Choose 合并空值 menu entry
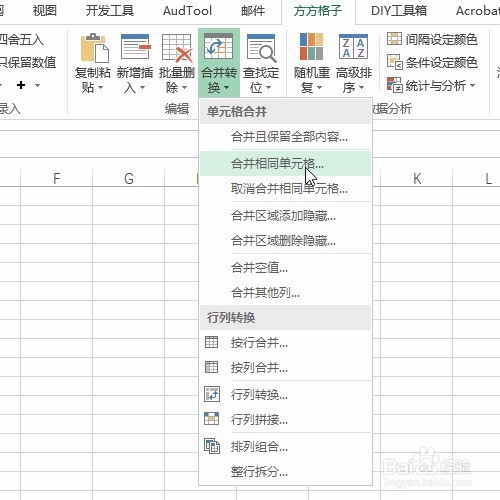This screenshot has width=500, height=500. (x=285, y=267)
